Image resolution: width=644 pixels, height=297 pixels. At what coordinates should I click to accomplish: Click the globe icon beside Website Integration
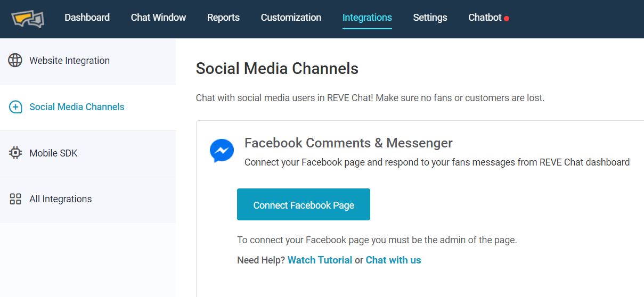click(x=15, y=60)
